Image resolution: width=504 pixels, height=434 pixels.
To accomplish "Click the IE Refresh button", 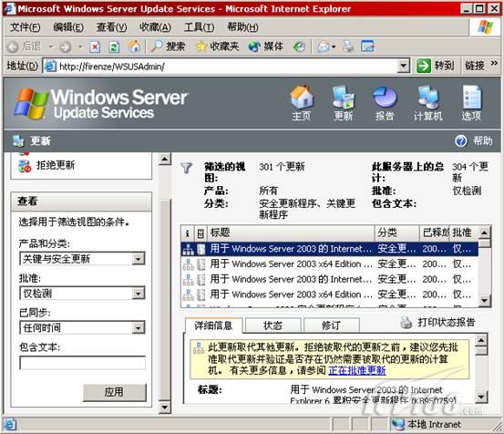I will 114,47.
